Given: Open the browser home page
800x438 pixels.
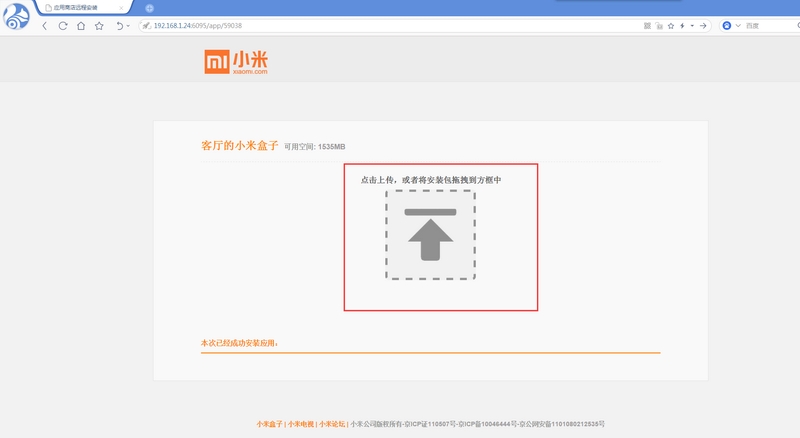Looking at the screenshot, I should (x=81, y=26).
